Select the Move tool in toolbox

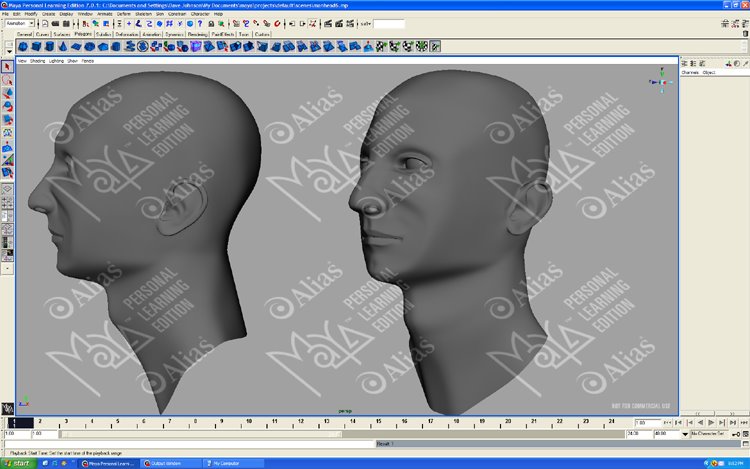click(7, 93)
